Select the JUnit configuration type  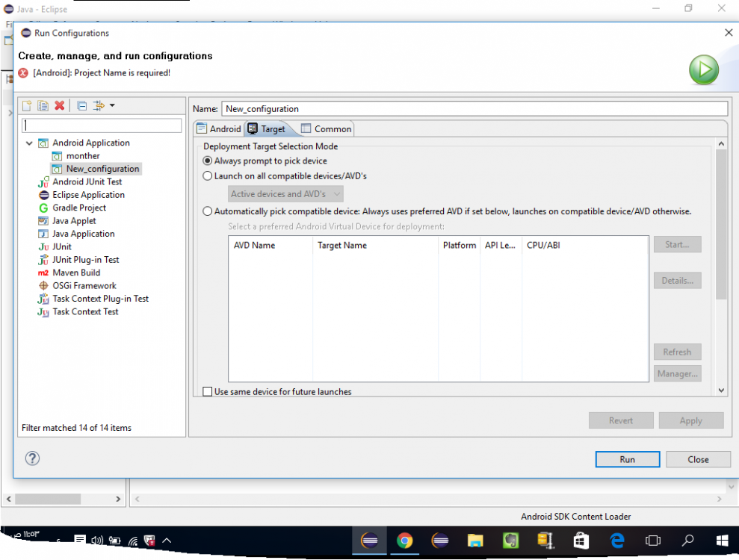61,247
